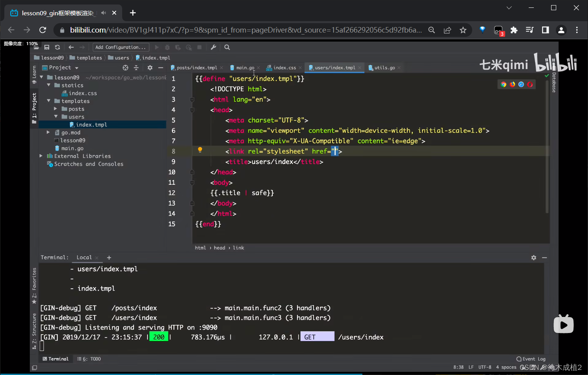Mute the browser tab audio icon
Image resolution: width=588 pixels, height=375 pixels.
click(x=104, y=13)
